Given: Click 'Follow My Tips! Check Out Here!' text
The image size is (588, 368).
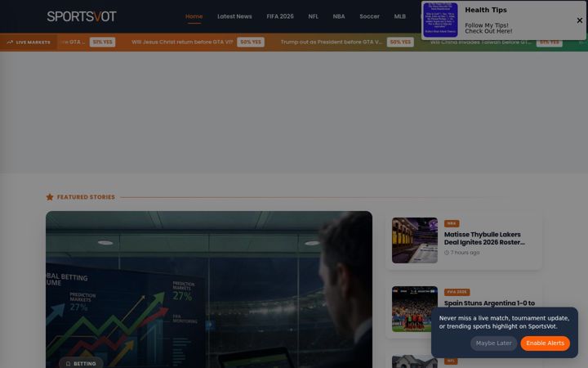Looking at the screenshot, I should 488,28.
